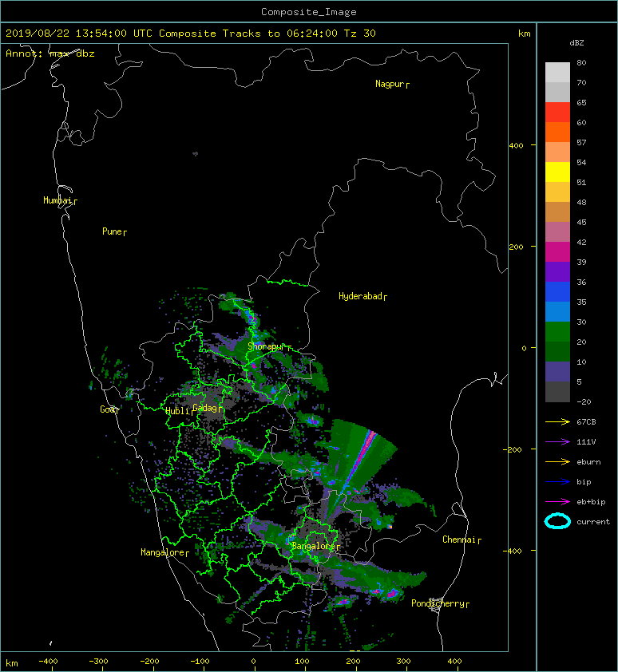Click the 30 dBZ green color swatch
Image resolution: width=618 pixels, height=672 pixels.
coord(557,332)
